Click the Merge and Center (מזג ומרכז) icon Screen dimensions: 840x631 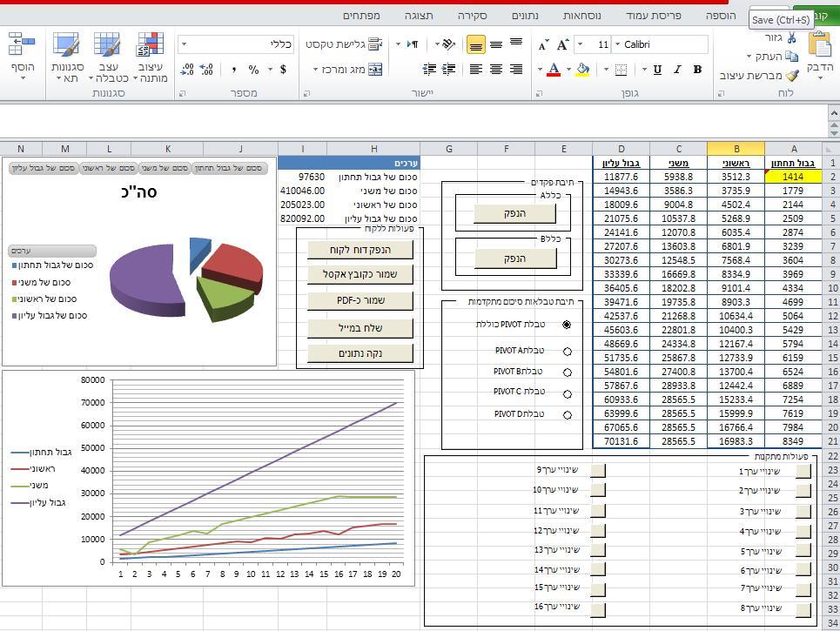coord(375,70)
